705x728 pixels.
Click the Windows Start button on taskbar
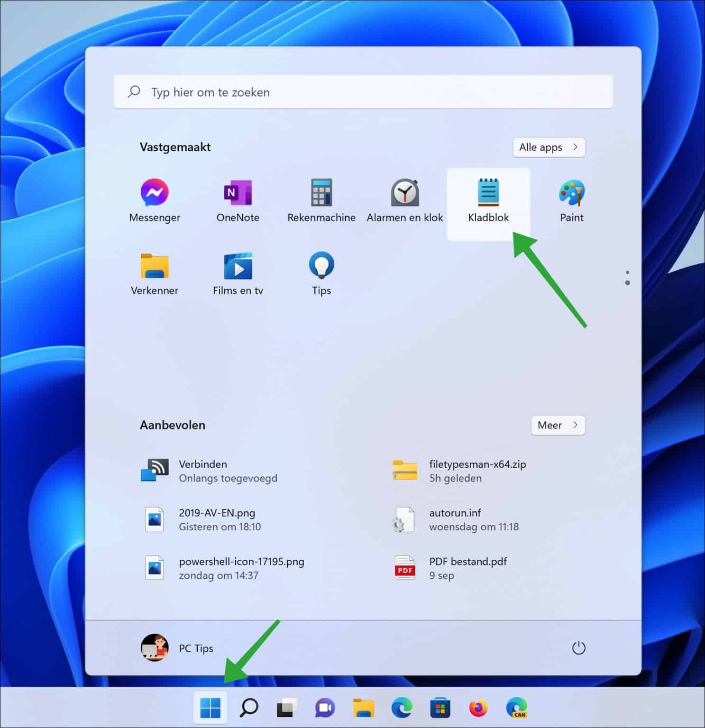(x=211, y=708)
